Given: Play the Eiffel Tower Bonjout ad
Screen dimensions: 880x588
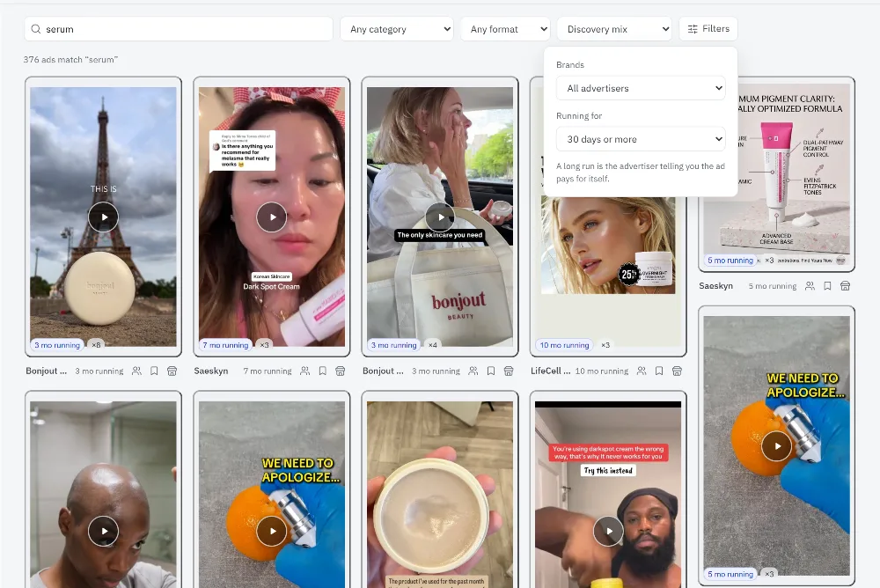Looking at the screenshot, I should point(103,217).
